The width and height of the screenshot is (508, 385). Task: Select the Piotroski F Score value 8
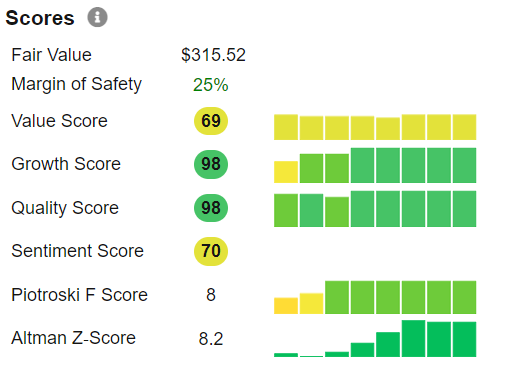211,295
